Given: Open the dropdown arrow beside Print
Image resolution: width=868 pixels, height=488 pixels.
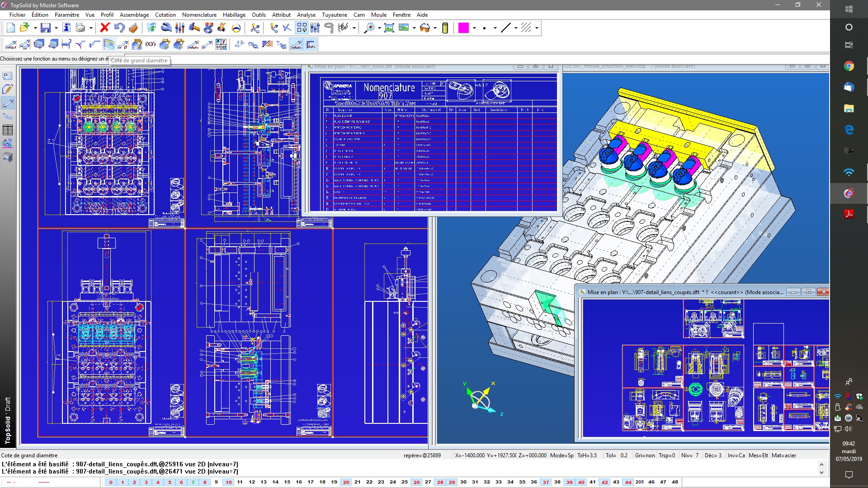Looking at the screenshot, I should (x=91, y=28).
